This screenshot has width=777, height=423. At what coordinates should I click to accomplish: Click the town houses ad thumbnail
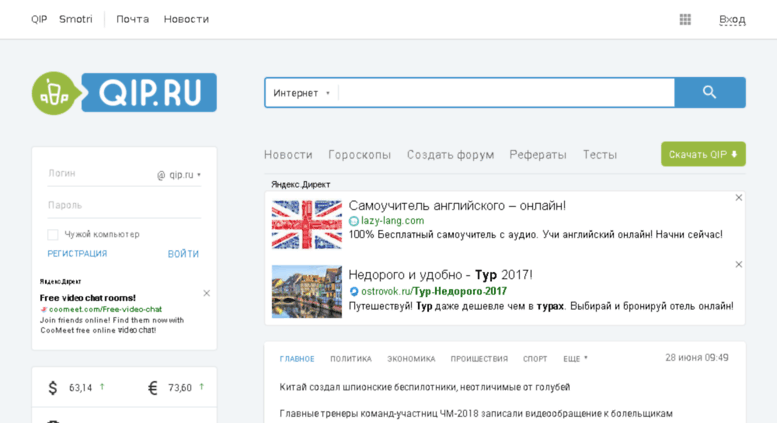[x=307, y=291]
